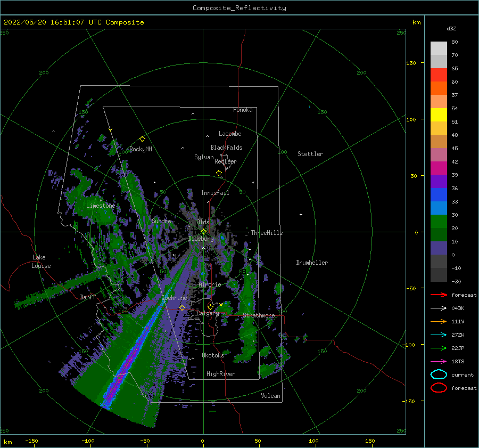Click the Sylvan label
Image resolution: width=479 pixels, height=448 pixels.
[204, 157]
